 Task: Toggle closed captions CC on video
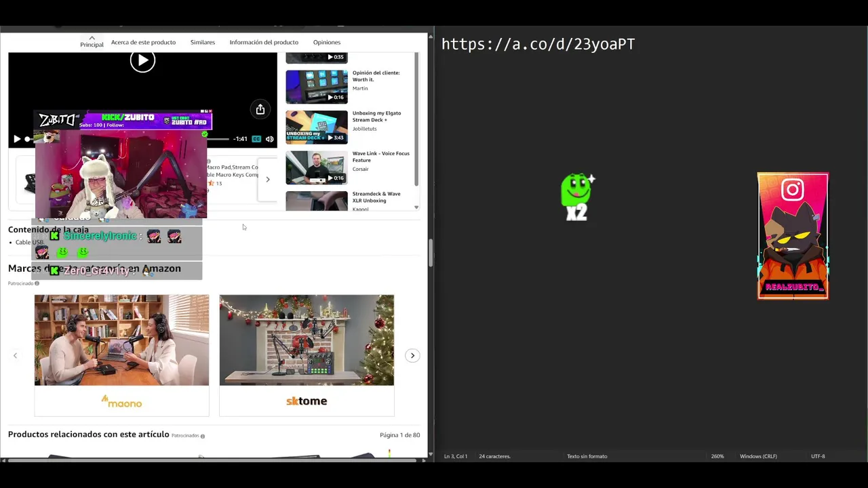pos(256,139)
